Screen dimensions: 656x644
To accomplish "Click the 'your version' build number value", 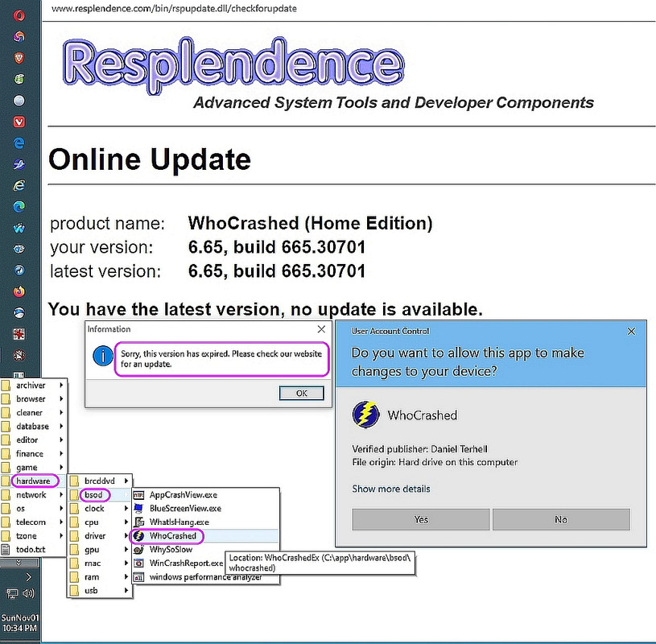I will click(277, 247).
